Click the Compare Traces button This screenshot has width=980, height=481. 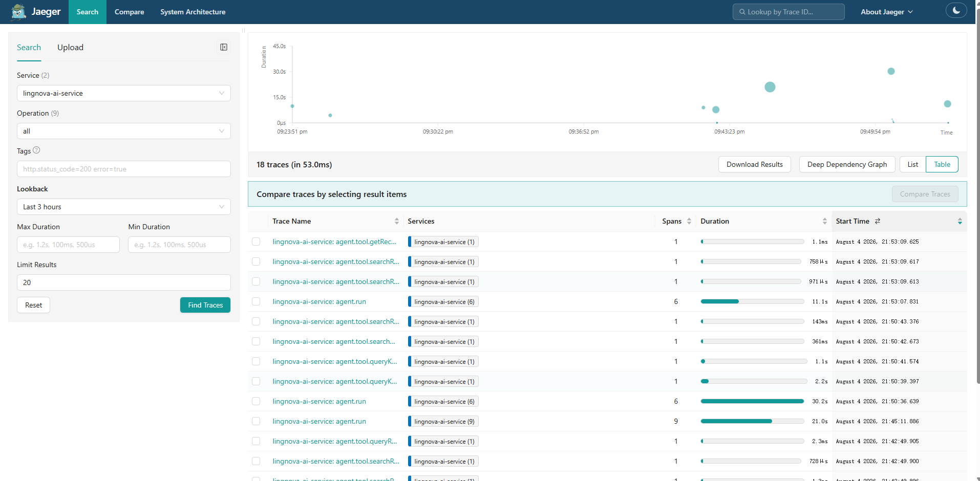(x=925, y=194)
